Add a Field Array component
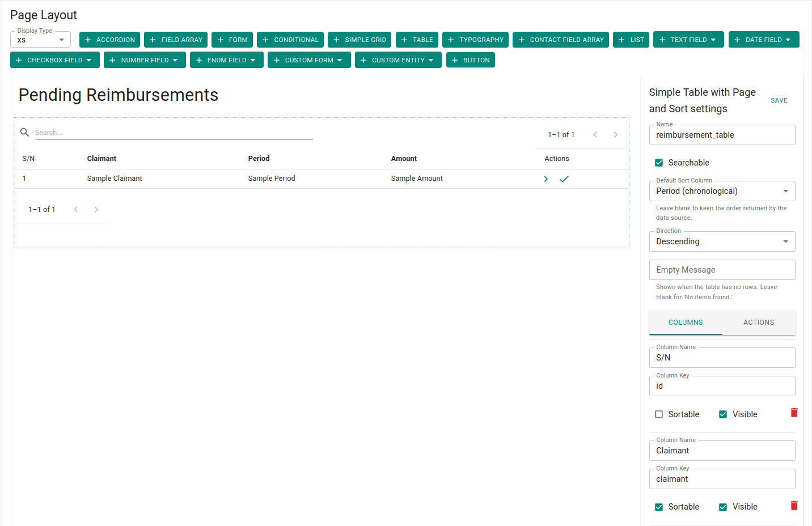This screenshot has width=812, height=526. coord(176,40)
